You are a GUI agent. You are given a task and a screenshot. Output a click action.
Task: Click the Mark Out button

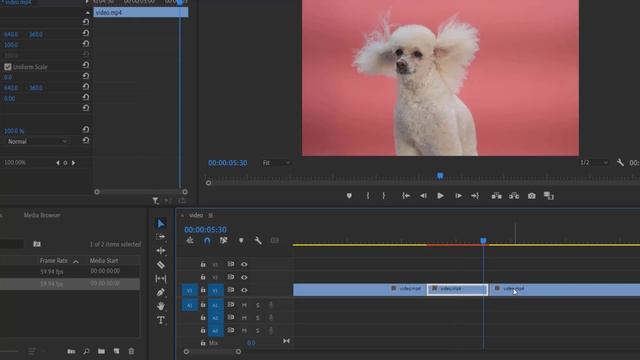[384, 196]
